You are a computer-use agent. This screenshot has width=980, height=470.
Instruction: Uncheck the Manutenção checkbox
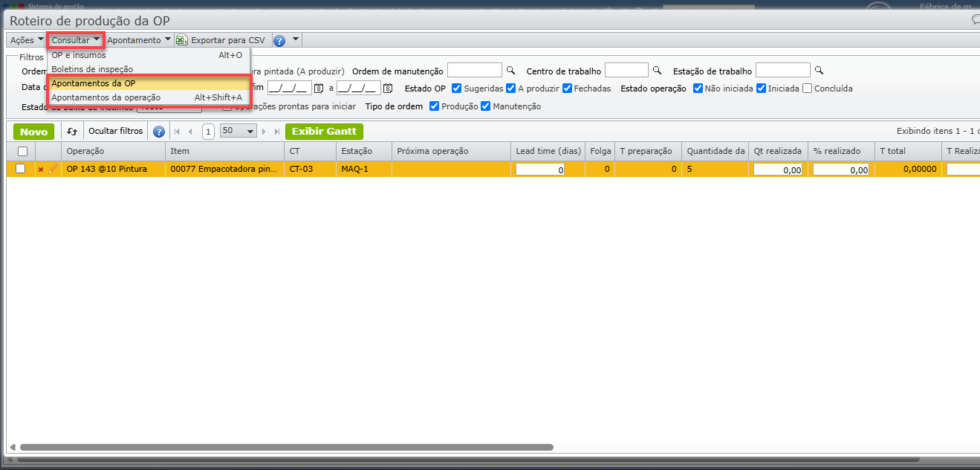pos(485,106)
